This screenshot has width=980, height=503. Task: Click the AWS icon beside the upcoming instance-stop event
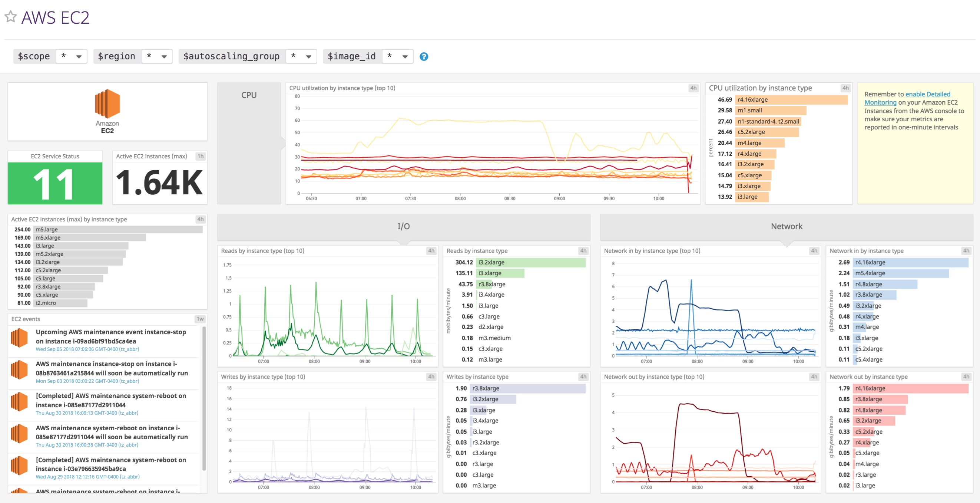click(x=19, y=338)
